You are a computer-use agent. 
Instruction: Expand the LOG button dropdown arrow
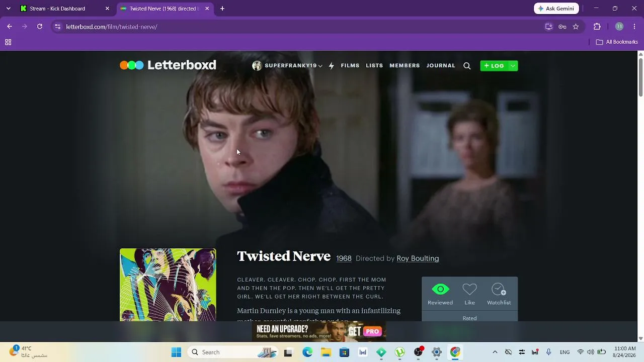click(513, 66)
